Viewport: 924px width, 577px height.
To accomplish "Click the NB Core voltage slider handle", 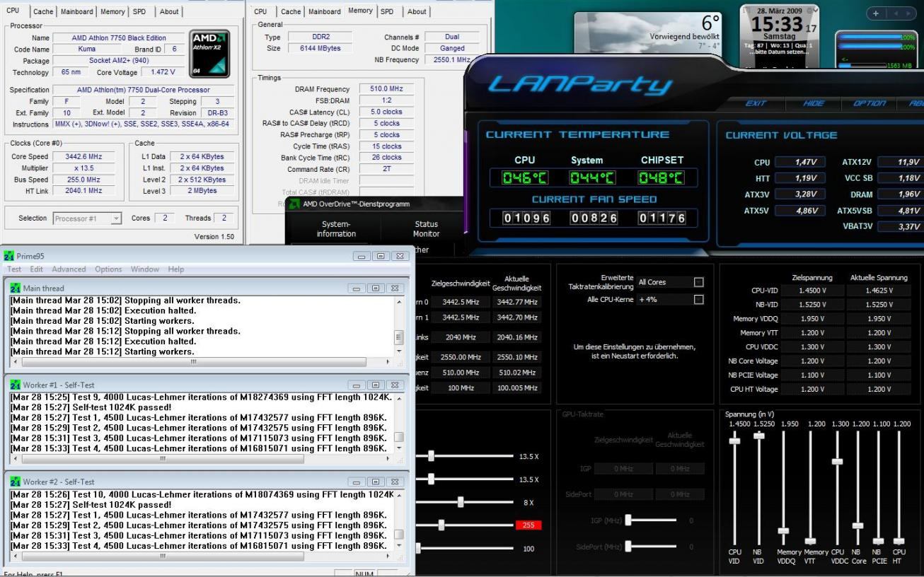I will [857, 525].
